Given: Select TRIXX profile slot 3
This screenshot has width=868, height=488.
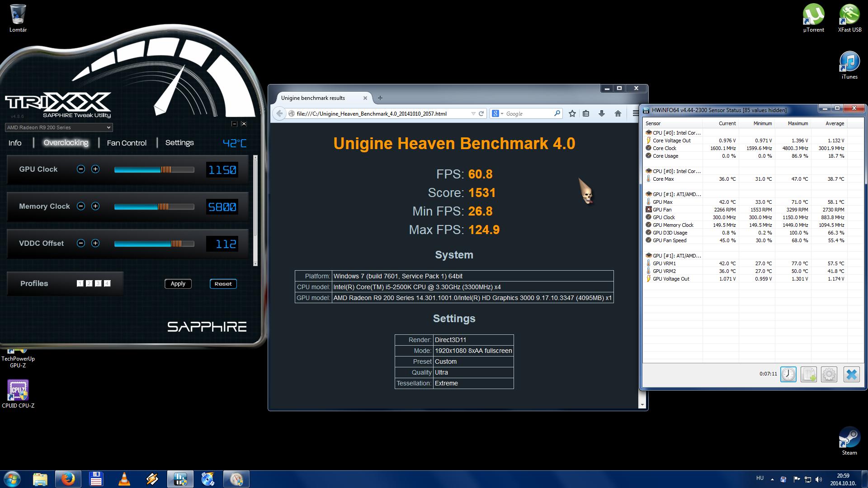Looking at the screenshot, I should [x=98, y=283].
